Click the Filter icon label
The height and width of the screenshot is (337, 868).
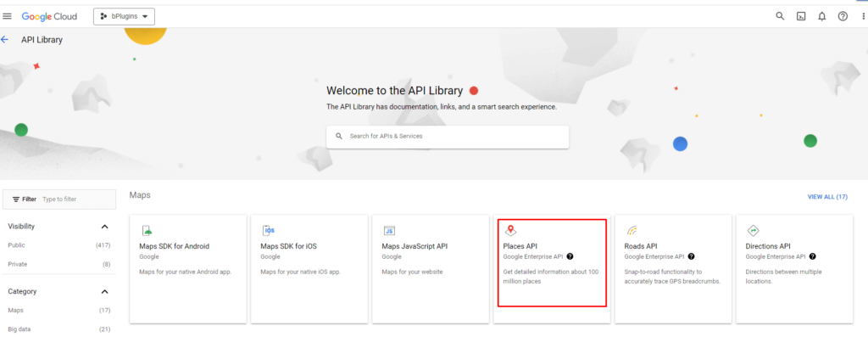(25, 199)
